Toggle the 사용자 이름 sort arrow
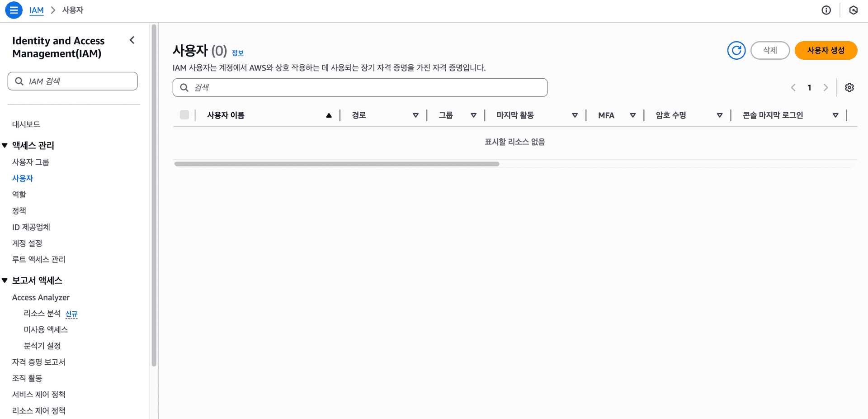Screen dimensions: 868x419 329,115
